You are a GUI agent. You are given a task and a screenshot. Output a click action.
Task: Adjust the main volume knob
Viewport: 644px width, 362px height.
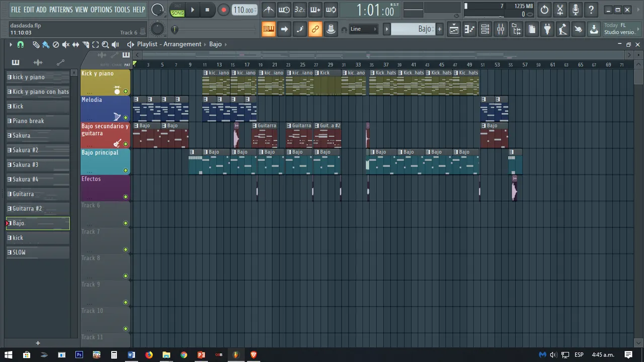pos(157,10)
